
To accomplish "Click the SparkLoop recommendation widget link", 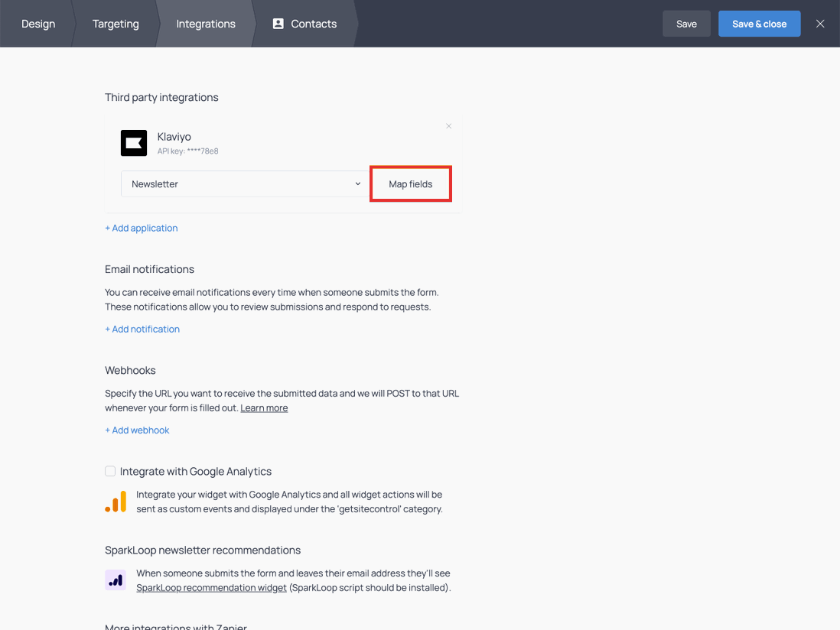I will click(211, 587).
